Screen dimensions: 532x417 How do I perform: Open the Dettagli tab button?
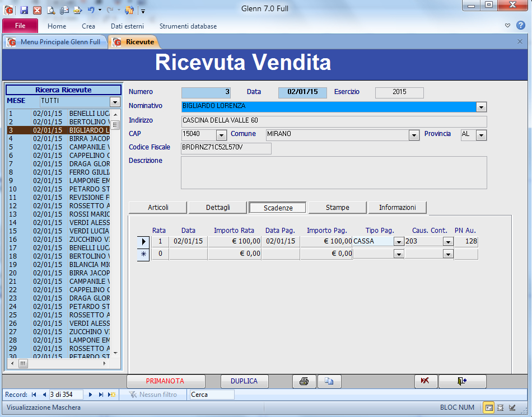[x=218, y=208]
